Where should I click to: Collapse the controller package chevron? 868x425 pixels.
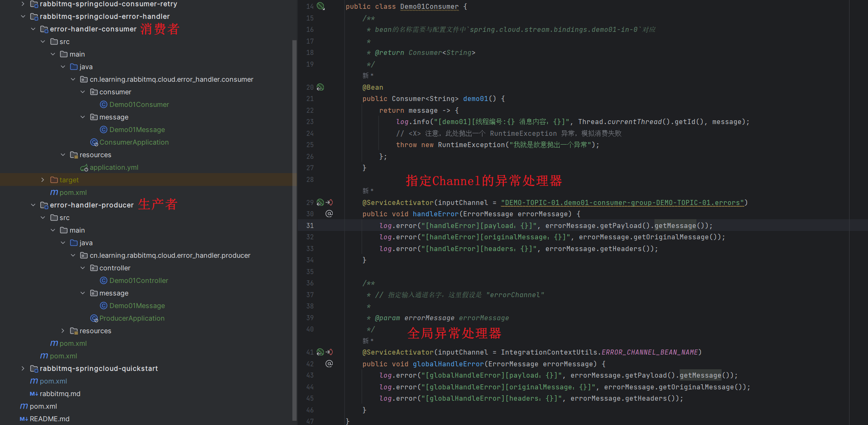83,268
